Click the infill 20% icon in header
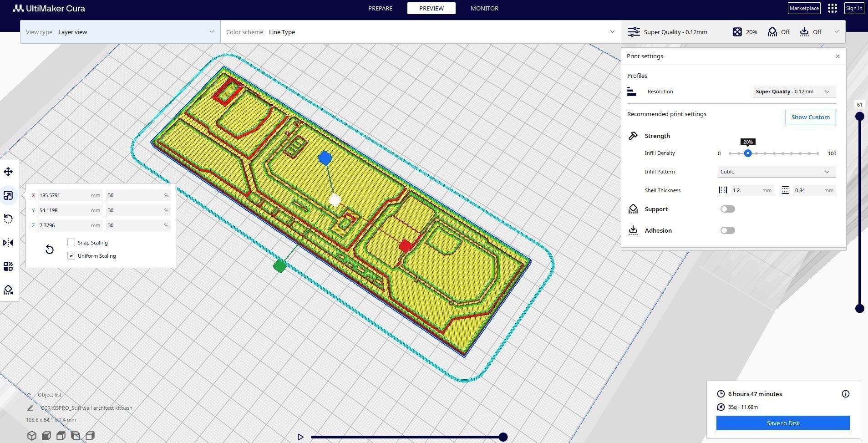The image size is (868, 443). point(737,32)
